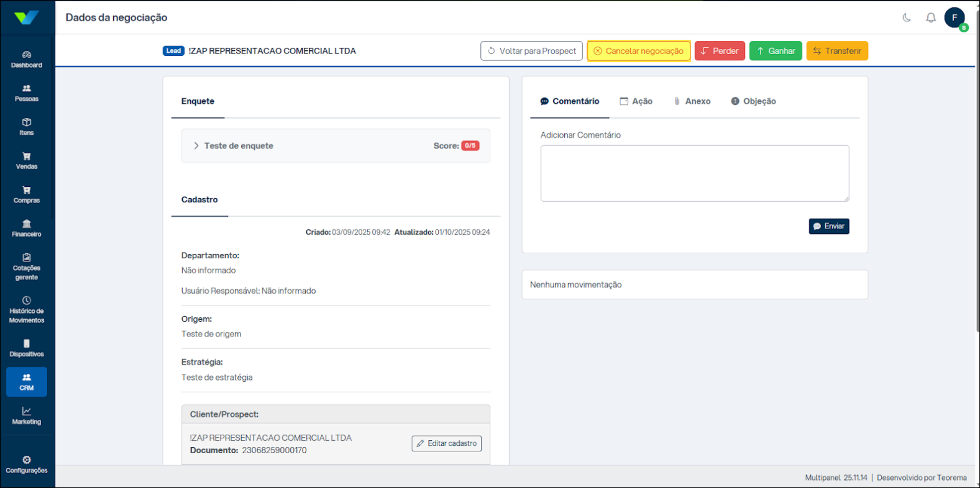
Task: Open the Financeiro bank icon
Action: coord(27,224)
